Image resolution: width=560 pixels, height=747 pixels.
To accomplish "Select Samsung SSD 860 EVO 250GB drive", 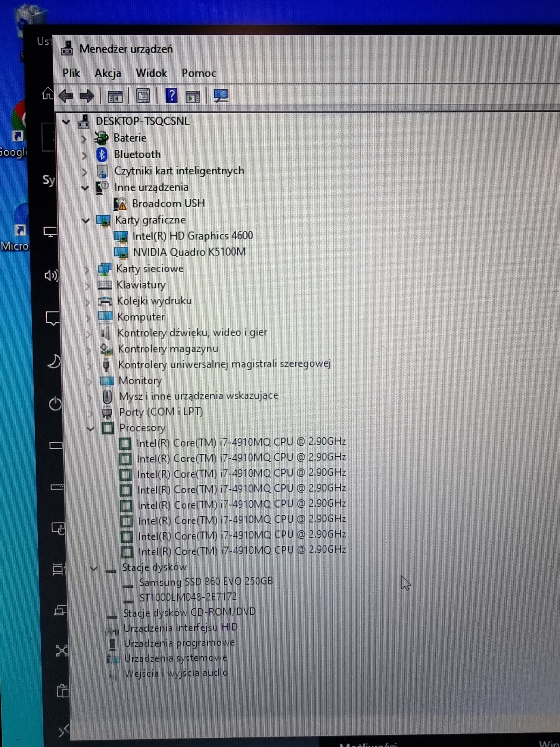I will (206, 582).
